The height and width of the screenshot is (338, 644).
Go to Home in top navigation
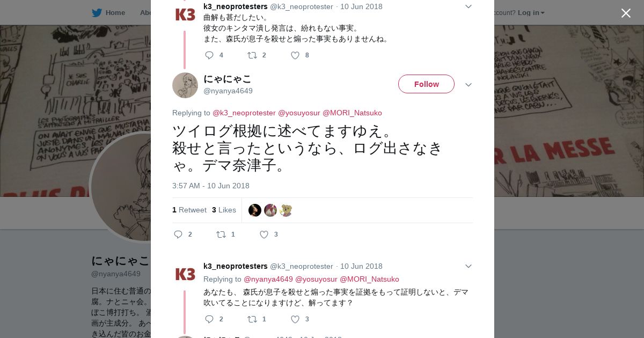(115, 12)
